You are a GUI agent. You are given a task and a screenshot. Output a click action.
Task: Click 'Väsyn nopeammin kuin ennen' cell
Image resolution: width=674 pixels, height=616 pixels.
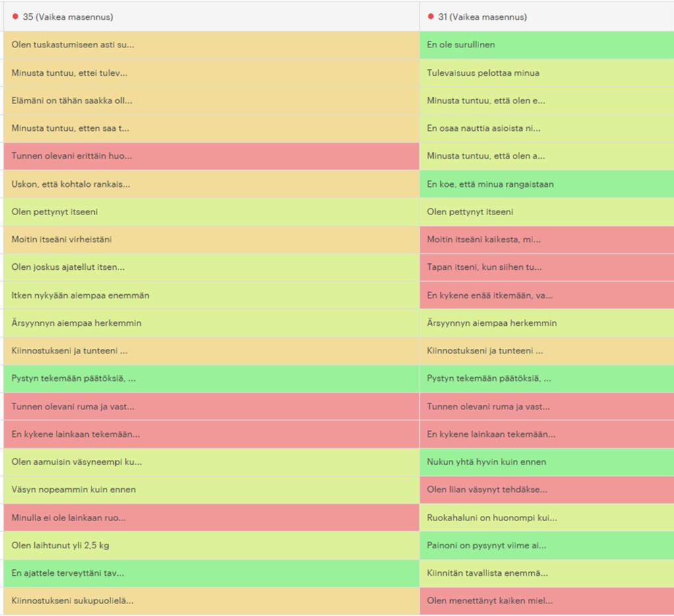[211, 490]
